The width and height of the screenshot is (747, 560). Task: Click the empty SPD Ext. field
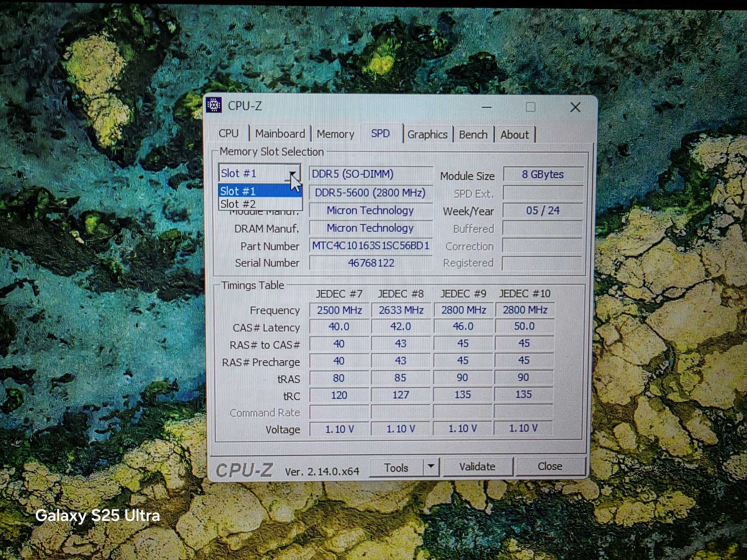pos(543,193)
